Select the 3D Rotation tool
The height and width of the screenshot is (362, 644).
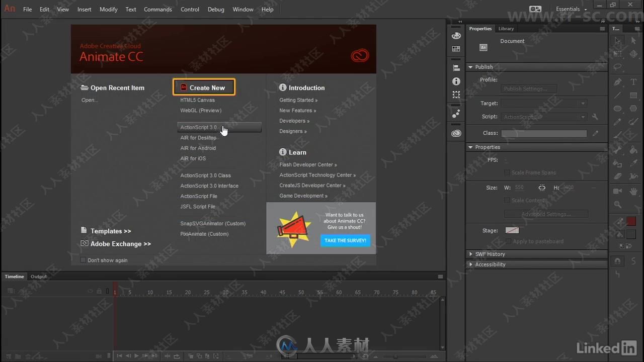click(x=633, y=54)
